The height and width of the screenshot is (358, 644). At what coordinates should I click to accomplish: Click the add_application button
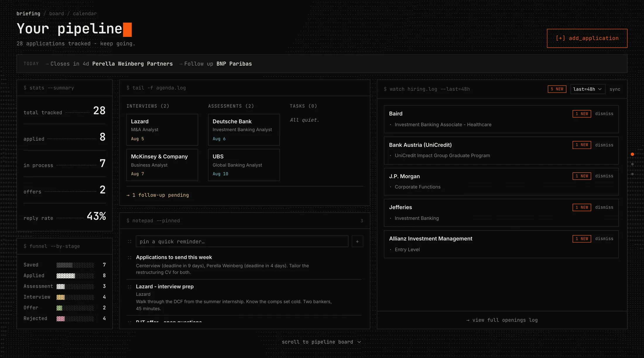(x=587, y=38)
